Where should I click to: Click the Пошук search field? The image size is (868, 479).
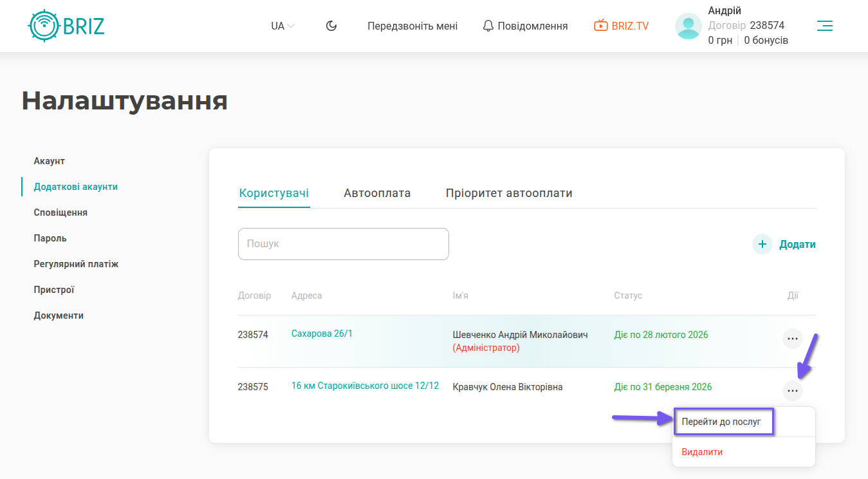(x=343, y=244)
